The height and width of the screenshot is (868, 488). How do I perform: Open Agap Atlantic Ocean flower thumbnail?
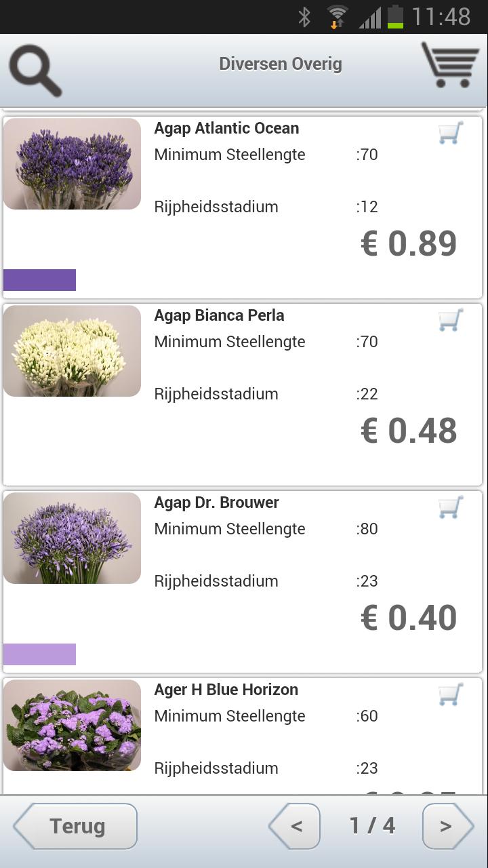(72, 163)
